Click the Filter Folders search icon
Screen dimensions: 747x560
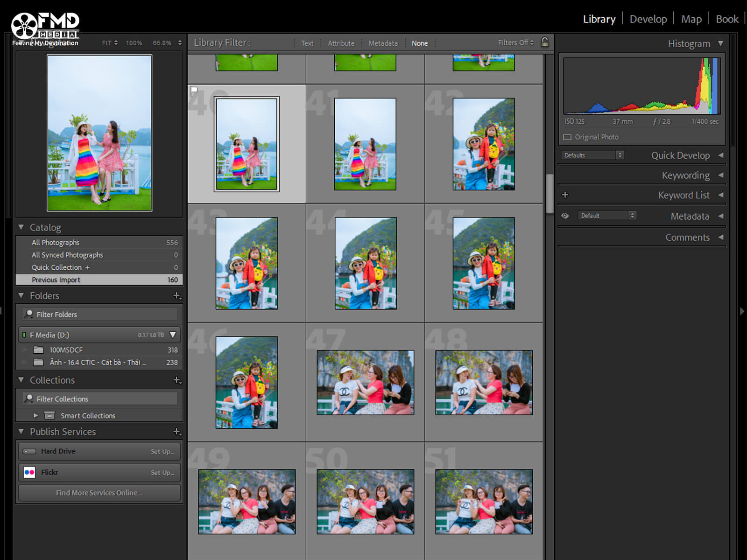pyautogui.click(x=29, y=314)
